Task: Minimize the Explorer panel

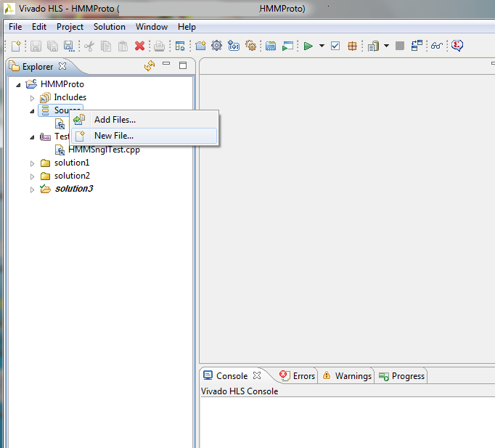Action: click(x=166, y=64)
